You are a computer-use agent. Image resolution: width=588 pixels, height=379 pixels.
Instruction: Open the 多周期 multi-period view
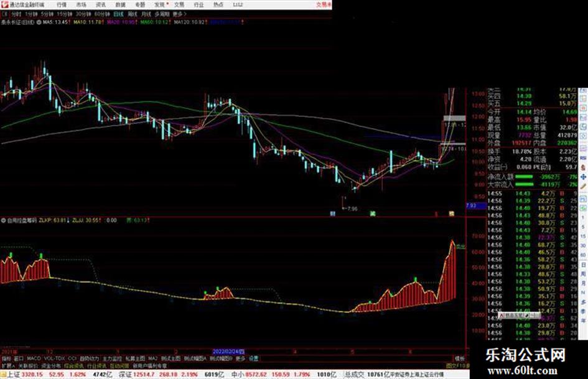pos(162,14)
